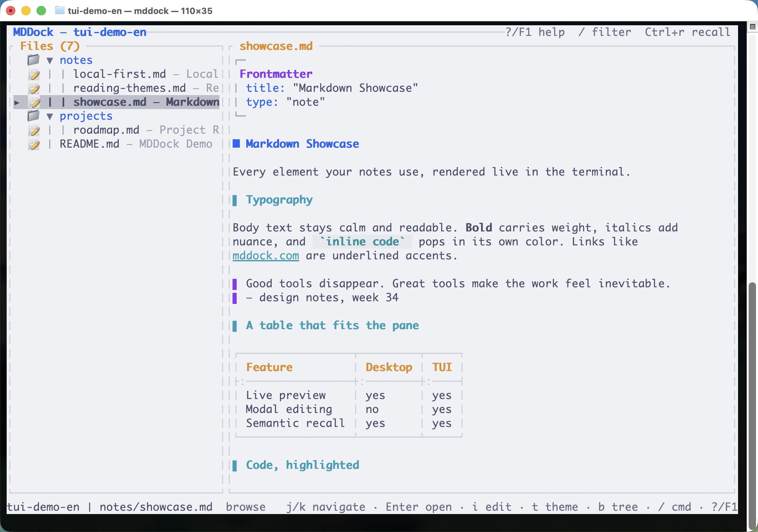The width and height of the screenshot is (758, 532).
Task: Click 'Enter open' in the status bar
Action: coord(419,507)
